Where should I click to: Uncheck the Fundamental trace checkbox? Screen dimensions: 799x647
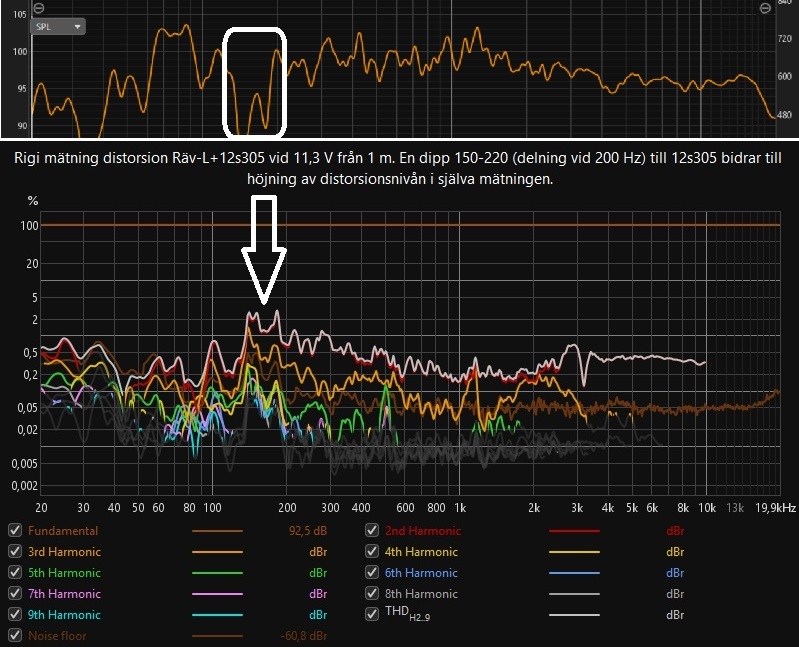(x=15, y=530)
